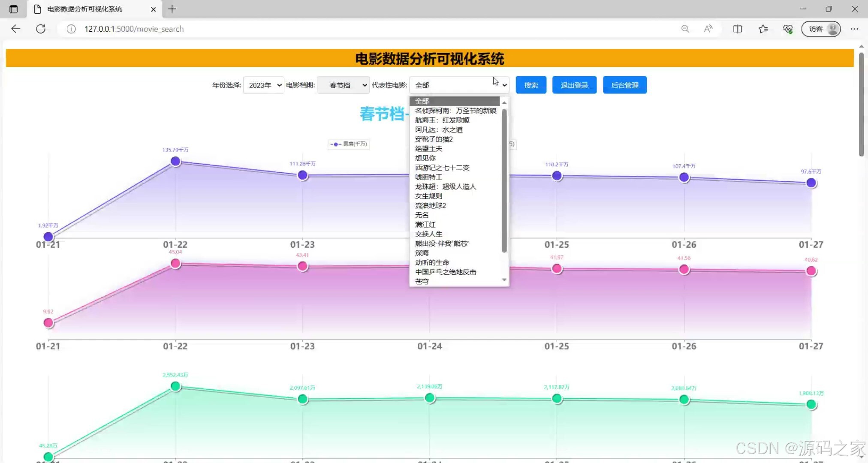The height and width of the screenshot is (463, 868).
Task: Open the split screen icon
Action: point(737,29)
